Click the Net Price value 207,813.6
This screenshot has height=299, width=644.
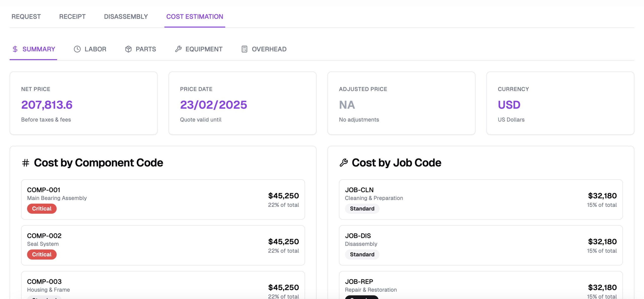pyautogui.click(x=47, y=105)
